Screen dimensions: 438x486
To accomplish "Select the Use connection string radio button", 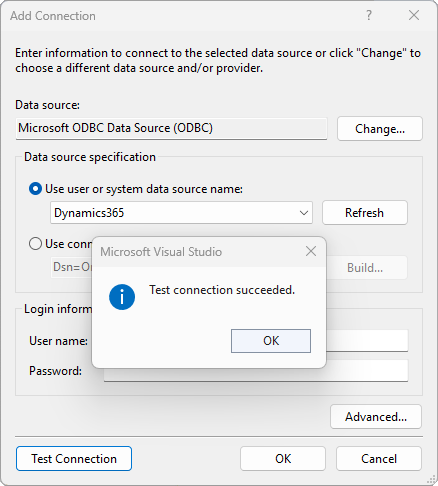I will 35,244.
